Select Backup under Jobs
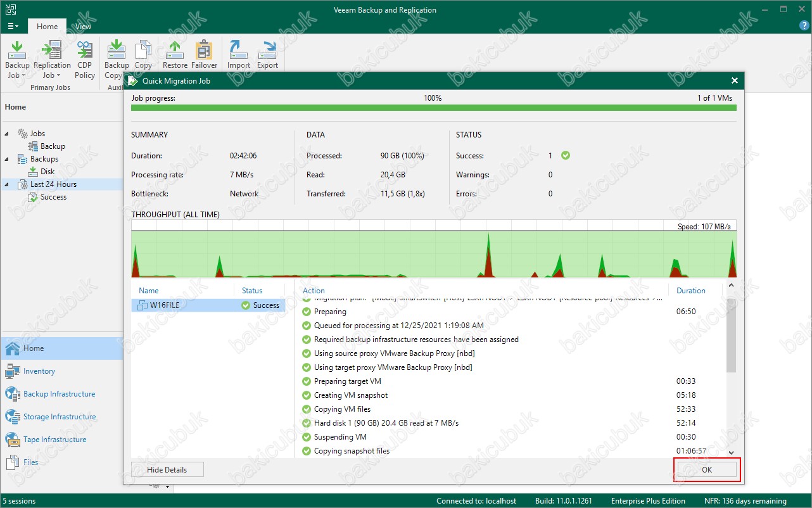Image resolution: width=812 pixels, height=508 pixels. click(53, 146)
